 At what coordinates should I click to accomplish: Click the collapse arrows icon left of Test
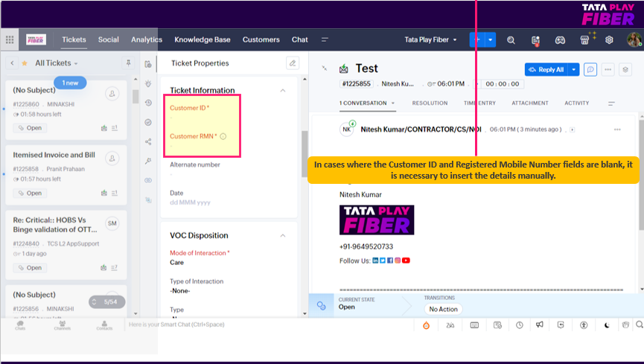coord(325,68)
